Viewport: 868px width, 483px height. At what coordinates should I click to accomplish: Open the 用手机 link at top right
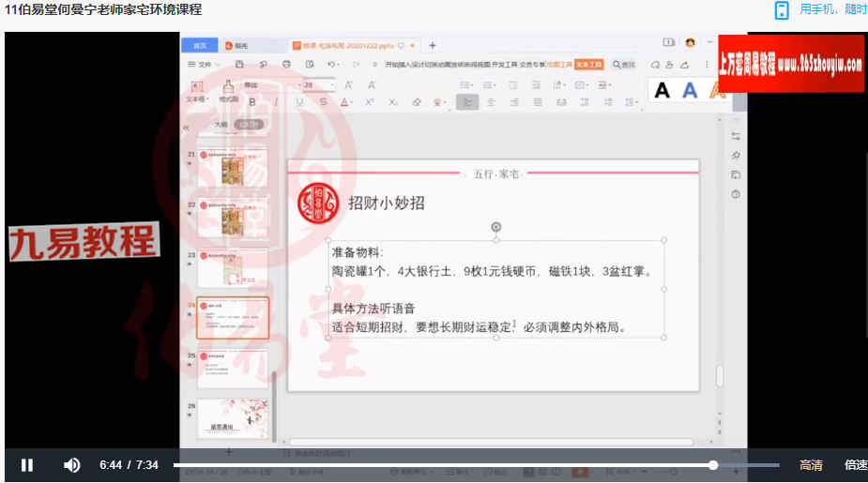832,9
